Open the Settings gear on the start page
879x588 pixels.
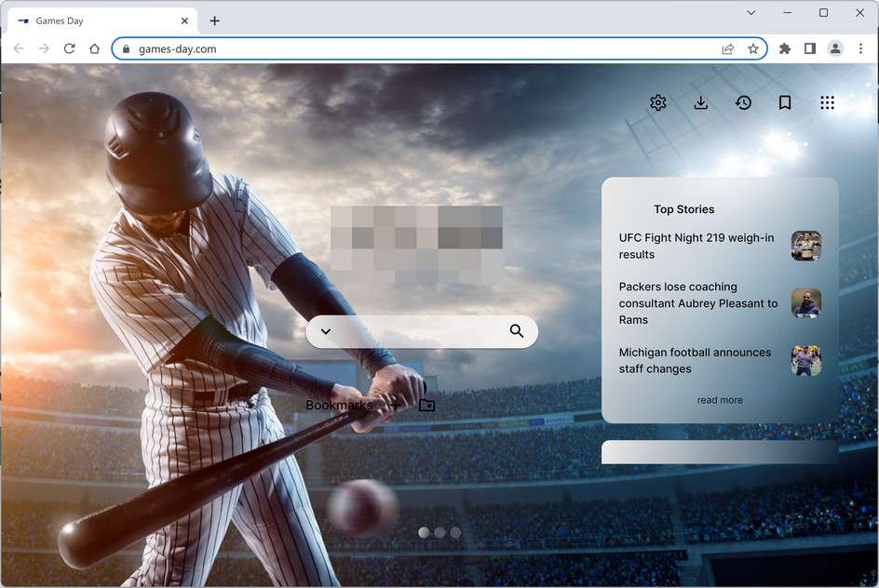coord(658,102)
